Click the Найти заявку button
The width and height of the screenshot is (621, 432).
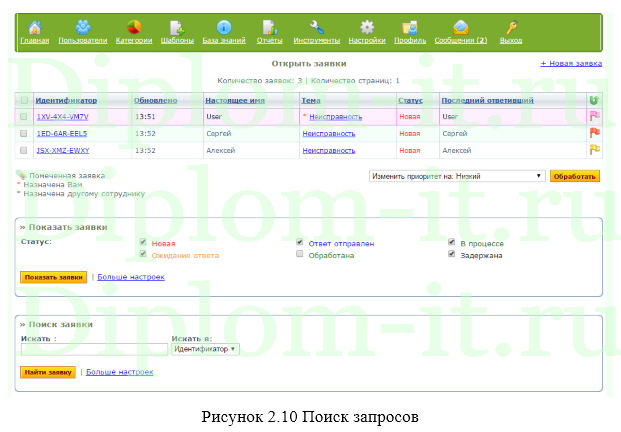tap(48, 372)
